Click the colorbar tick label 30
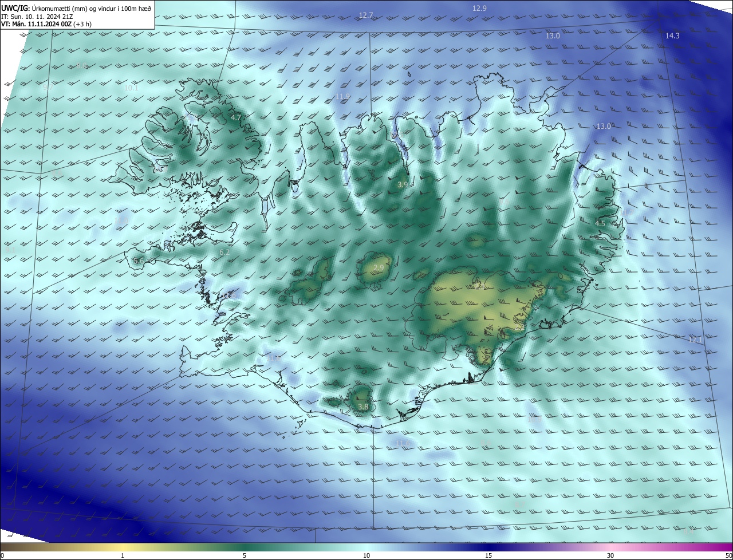 pyautogui.click(x=610, y=555)
